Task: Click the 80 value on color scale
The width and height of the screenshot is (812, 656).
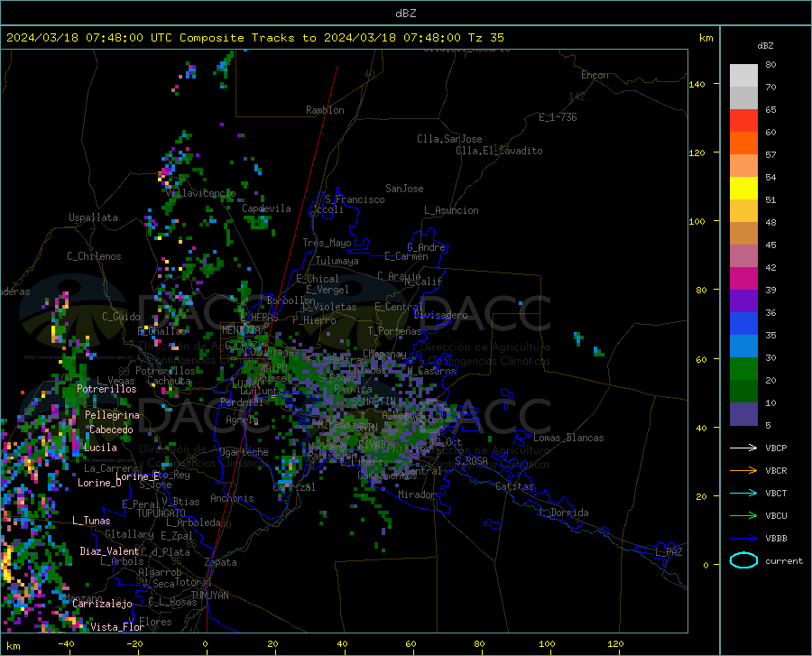Action: [x=770, y=65]
